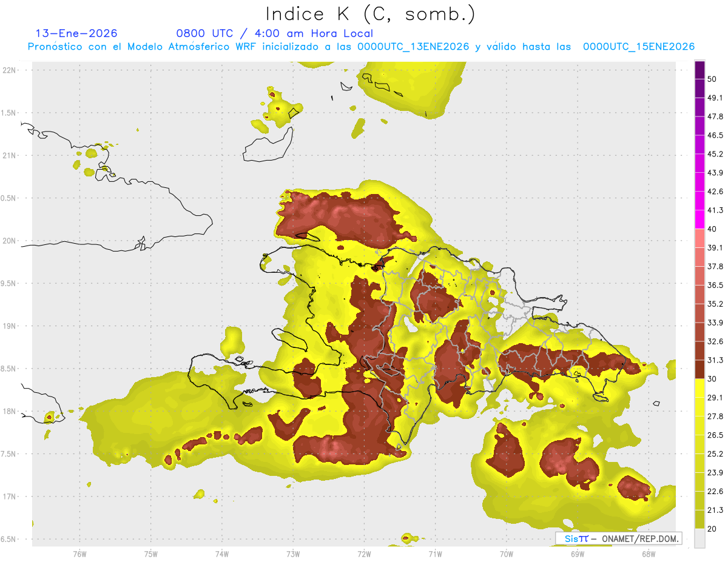Pick the magenta swatch between 41.3 and 40
Image resolution: width=728 pixels, height=562 pixels.
pos(699,219)
